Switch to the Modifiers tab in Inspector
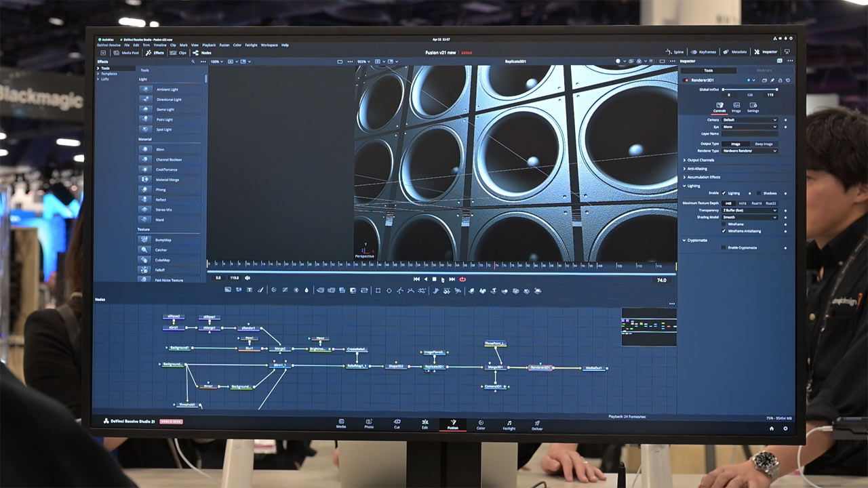Image resolution: width=868 pixels, height=488 pixels. click(x=764, y=70)
